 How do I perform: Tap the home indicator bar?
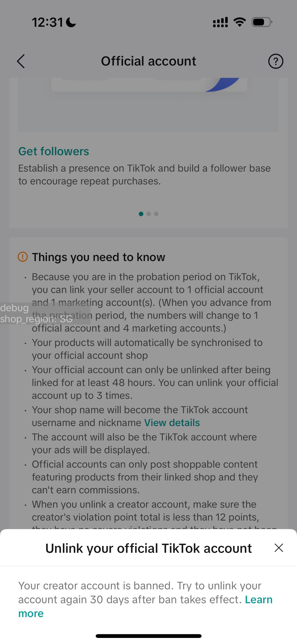click(x=148, y=636)
